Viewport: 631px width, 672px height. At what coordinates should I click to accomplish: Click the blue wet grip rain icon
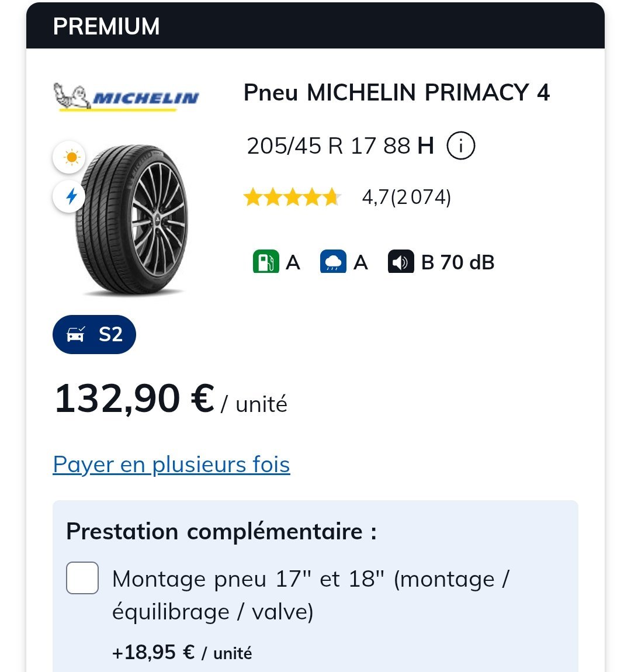pos(334,262)
